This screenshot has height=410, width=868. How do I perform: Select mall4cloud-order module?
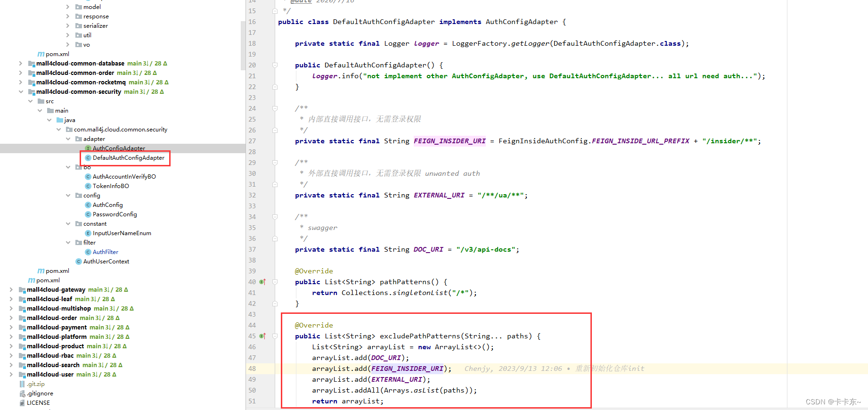pyautogui.click(x=52, y=318)
